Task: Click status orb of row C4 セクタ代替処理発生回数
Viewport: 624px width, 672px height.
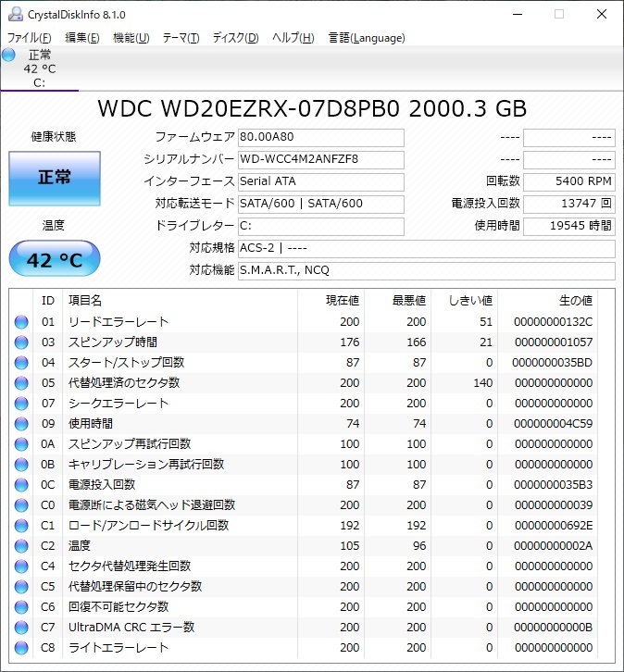Action: click(21, 566)
